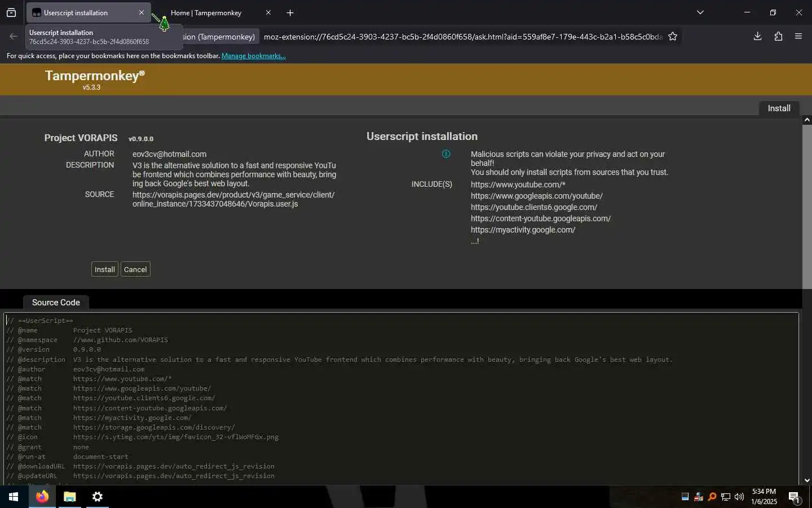This screenshot has height=508, width=812.
Task: Click the vorapis.pages.dev source URL text
Action: tap(233, 199)
